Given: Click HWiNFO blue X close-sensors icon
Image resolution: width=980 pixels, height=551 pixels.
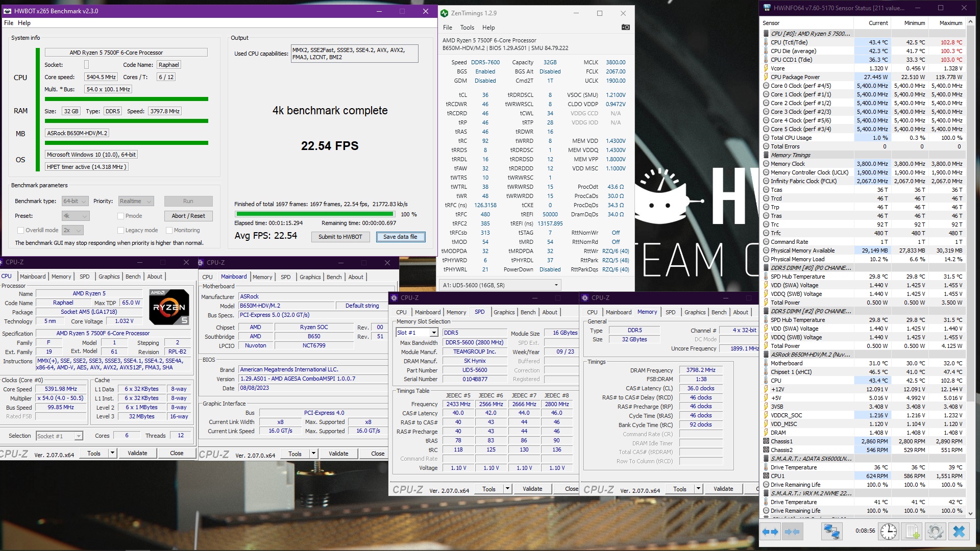Looking at the screenshot, I should click(x=959, y=532).
